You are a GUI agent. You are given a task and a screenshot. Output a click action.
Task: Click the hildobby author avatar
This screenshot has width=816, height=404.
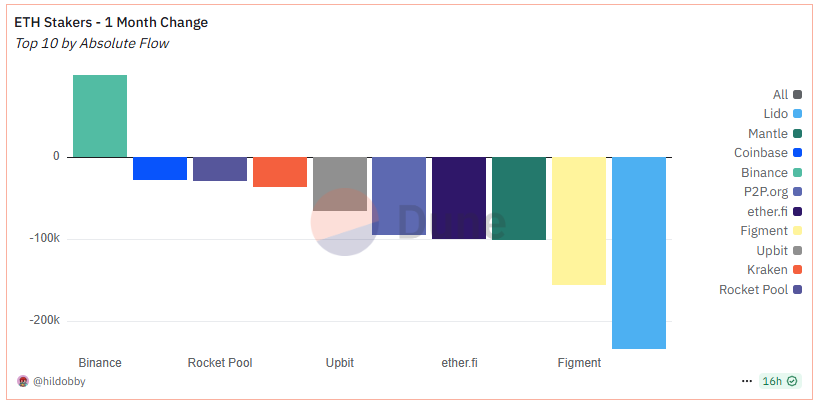[x=23, y=381]
